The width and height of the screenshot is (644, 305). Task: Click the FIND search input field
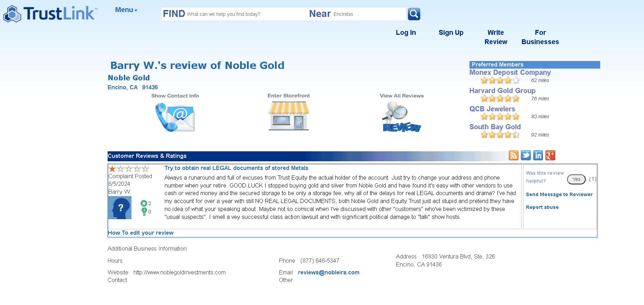pos(247,14)
